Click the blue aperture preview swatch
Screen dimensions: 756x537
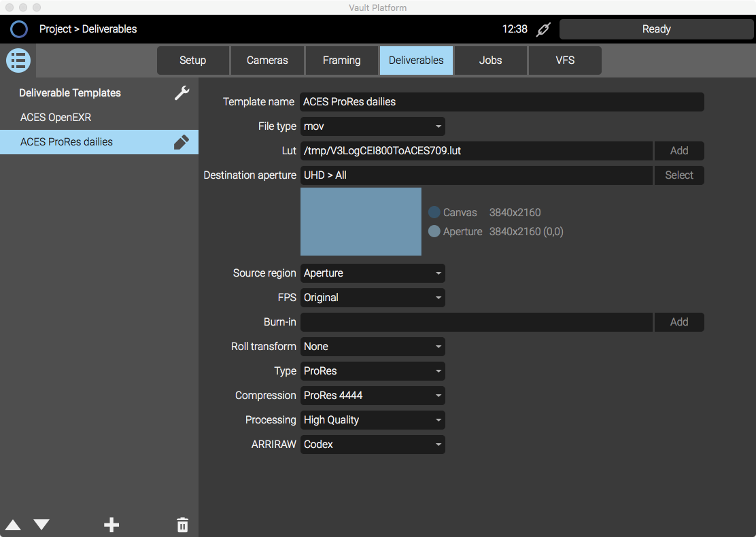pos(361,222)
